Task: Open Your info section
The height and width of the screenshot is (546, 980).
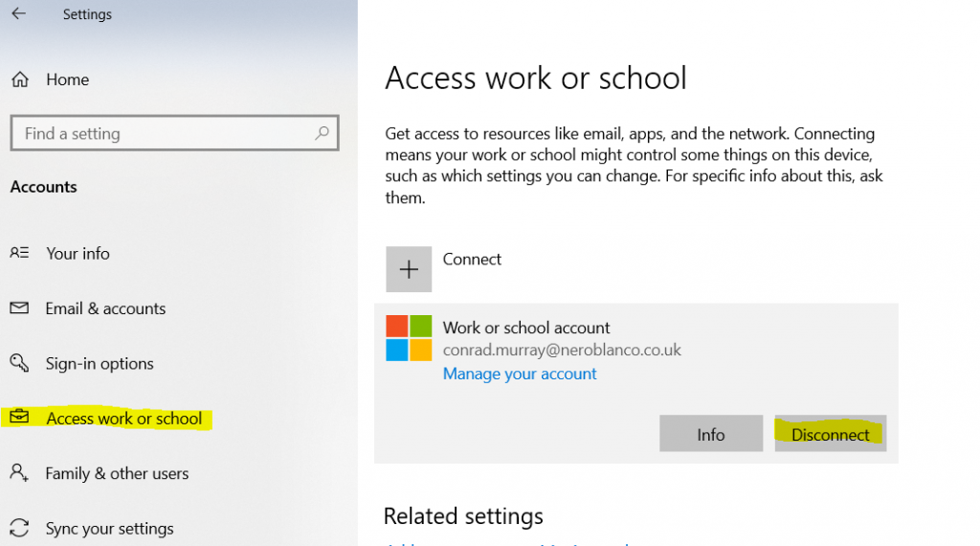Action: coord(78,253)
